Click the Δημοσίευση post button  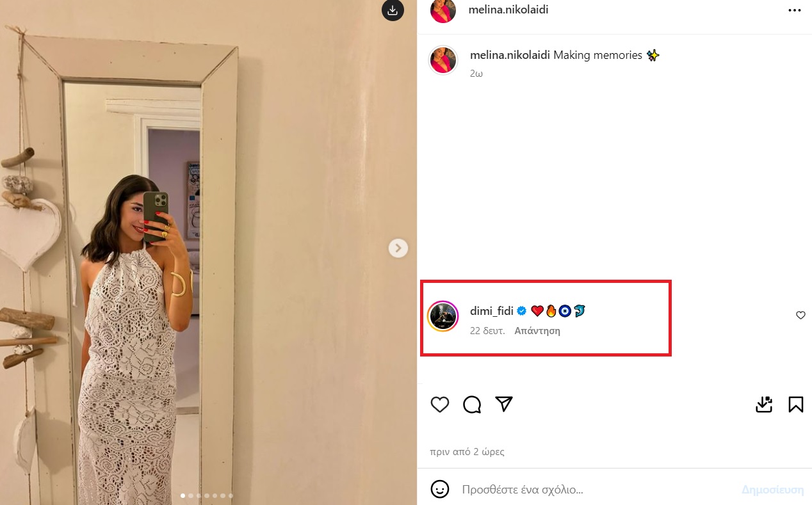pyautogui.click(x=773, y=490)
